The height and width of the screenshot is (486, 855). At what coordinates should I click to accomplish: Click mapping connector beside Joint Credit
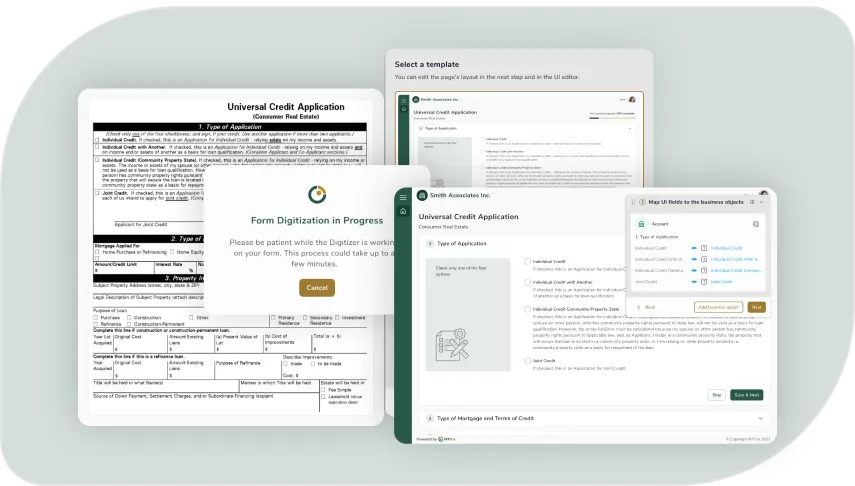694,282
